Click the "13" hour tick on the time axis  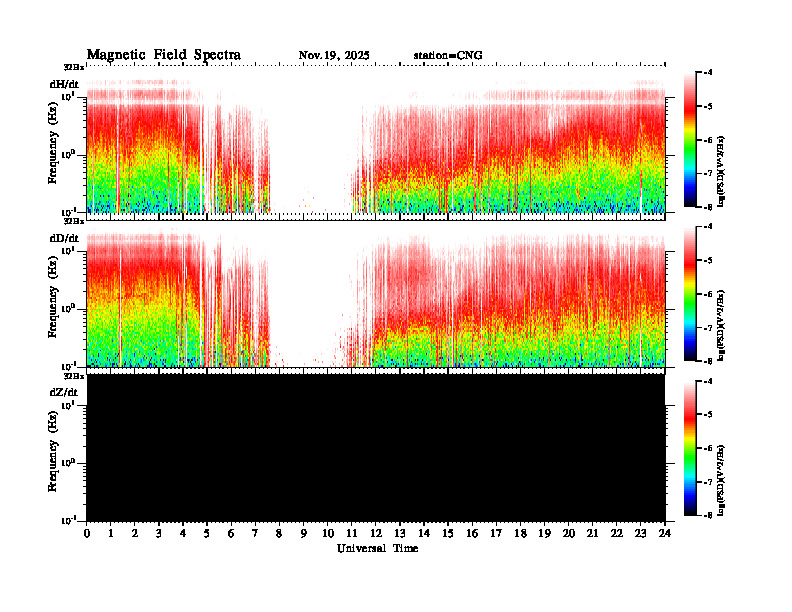point(400,534)
